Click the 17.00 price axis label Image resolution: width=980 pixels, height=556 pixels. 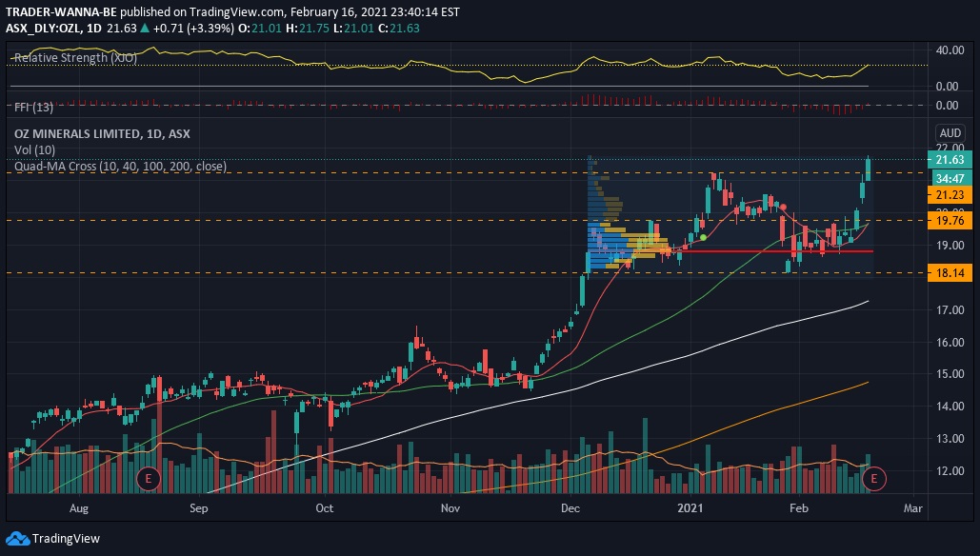click(x=950, y=309)
